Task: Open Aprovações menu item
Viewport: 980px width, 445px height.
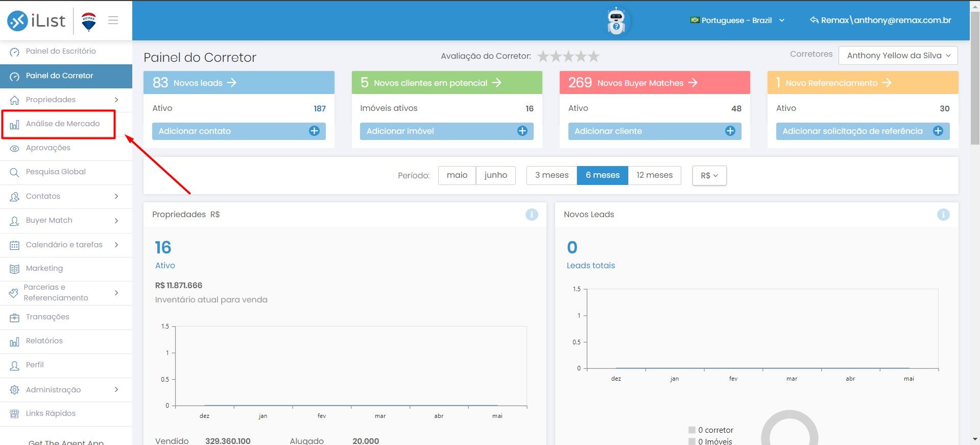Action: coord(66,148)
